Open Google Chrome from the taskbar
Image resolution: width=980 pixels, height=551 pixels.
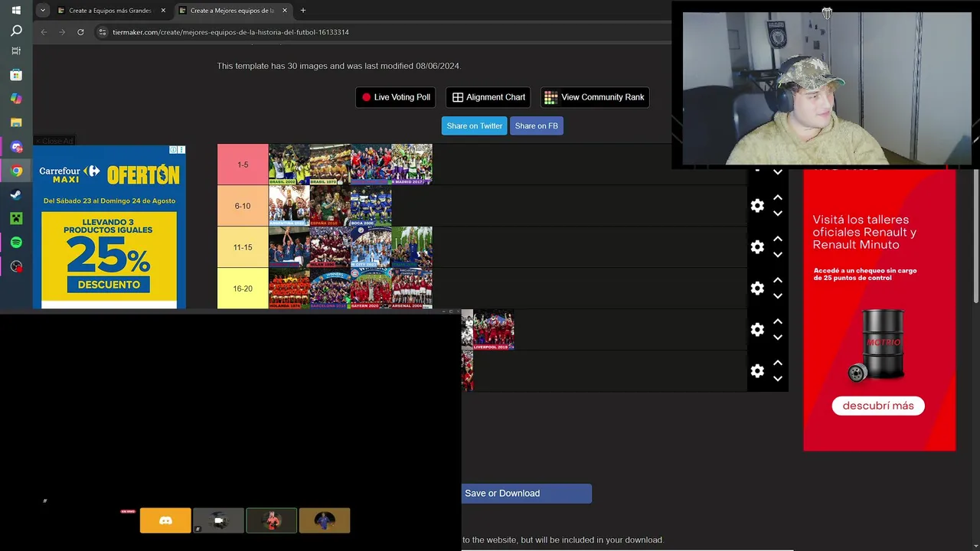pyautogui.click(x=16, y=171)
